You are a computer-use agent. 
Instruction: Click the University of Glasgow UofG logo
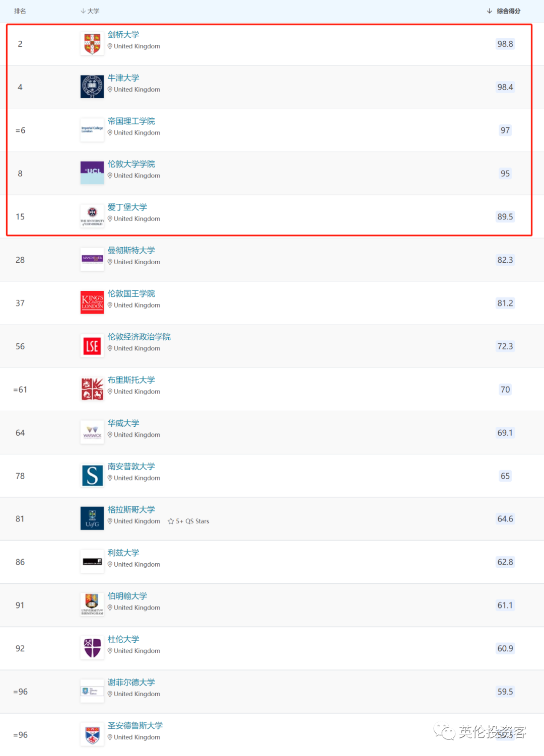92,519
